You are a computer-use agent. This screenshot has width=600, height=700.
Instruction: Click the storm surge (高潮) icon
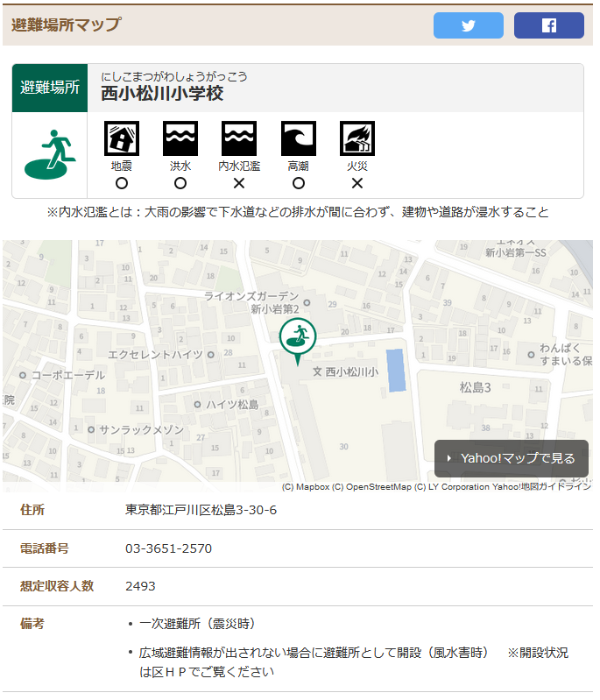298,138
